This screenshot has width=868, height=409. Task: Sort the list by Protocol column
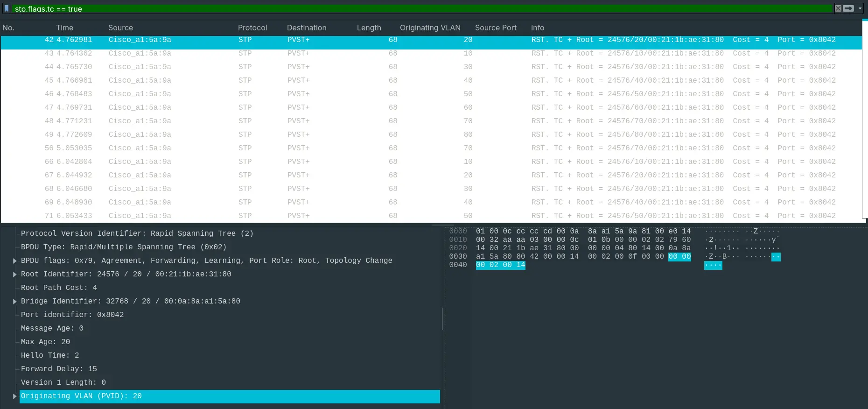click(x=252, y=28)
